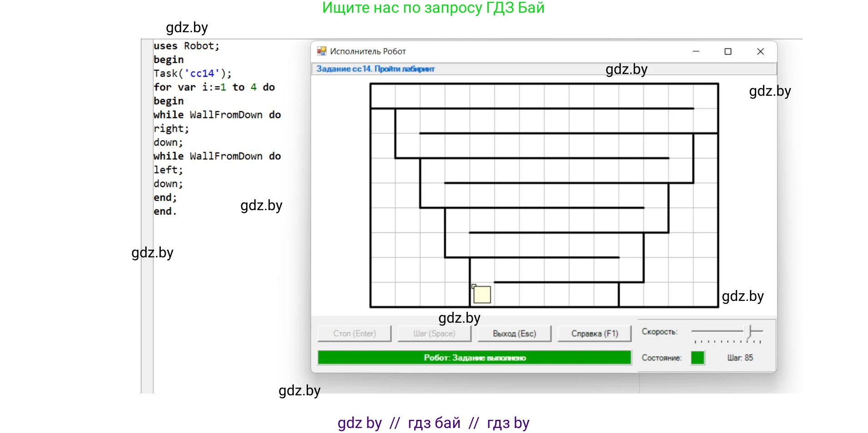868x433 pixels.
Task: Open help with Справка (F1) button
Action: (594, 334)
